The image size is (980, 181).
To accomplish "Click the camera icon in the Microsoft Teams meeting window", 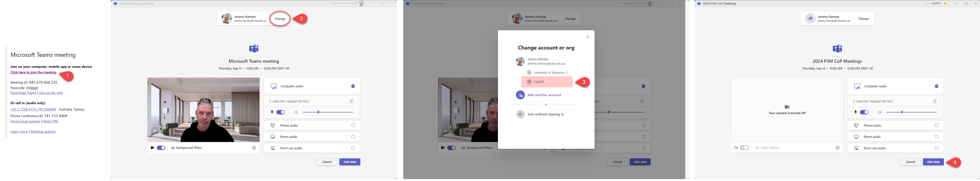I will tap(152, 148).
